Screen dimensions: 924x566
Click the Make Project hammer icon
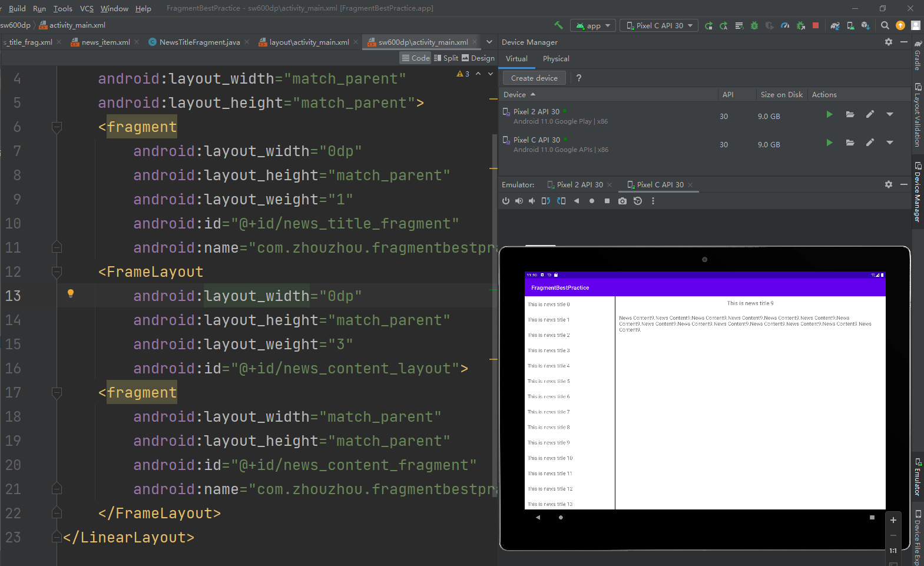[x=558, y=25]
